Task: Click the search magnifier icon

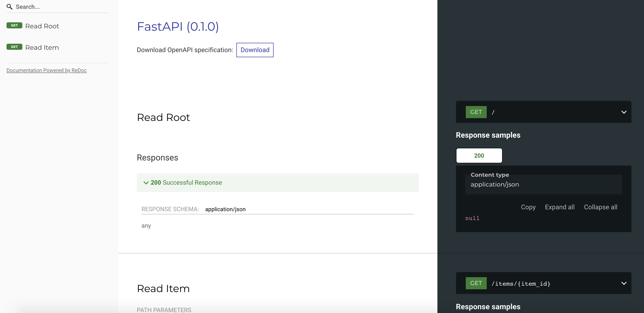Action: [10, 7]
